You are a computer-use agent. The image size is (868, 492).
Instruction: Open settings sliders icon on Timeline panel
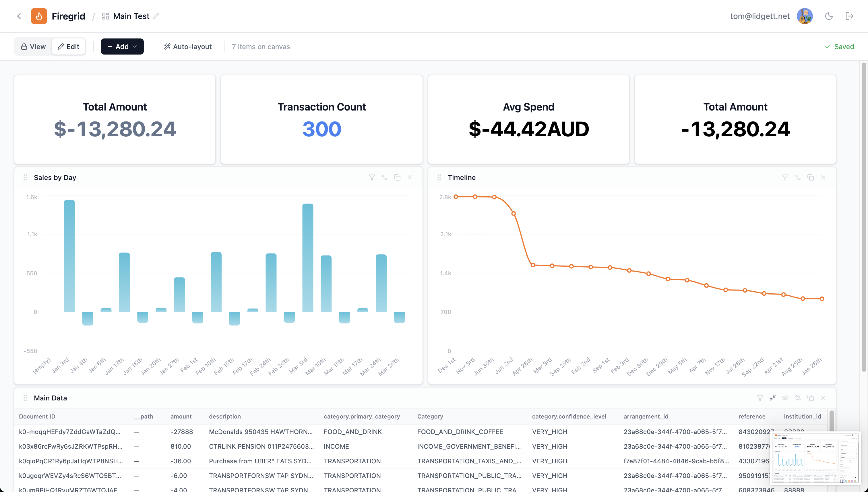point(798,177)
